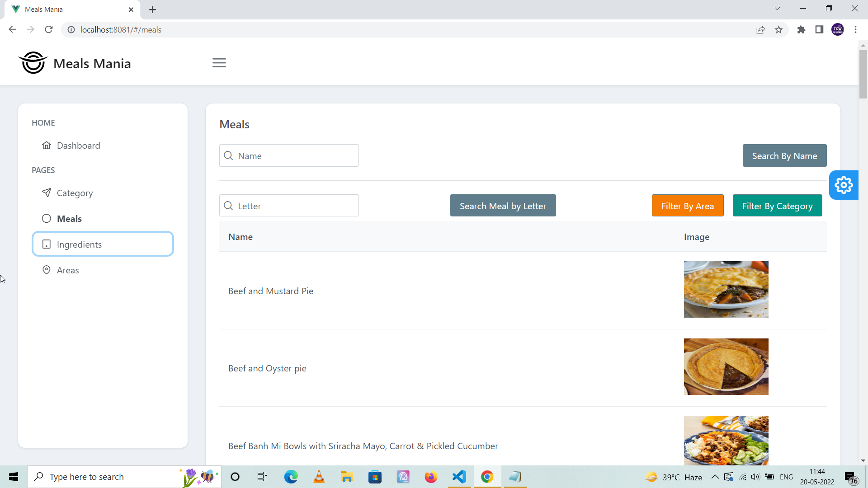Select the Areas location pin icon
This screenshot has width=868, height=488.
(47, 270)
